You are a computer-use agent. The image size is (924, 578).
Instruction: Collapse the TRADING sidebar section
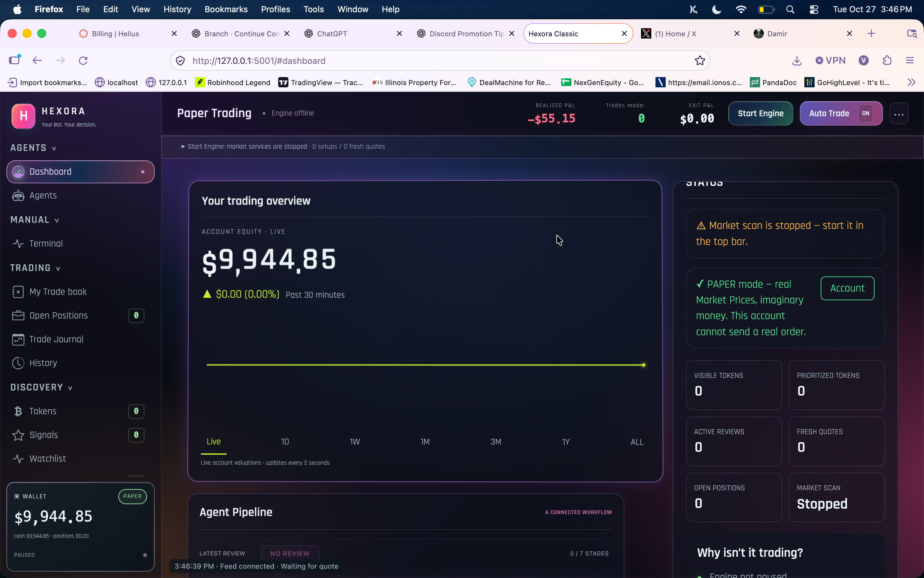click(35, 268)
